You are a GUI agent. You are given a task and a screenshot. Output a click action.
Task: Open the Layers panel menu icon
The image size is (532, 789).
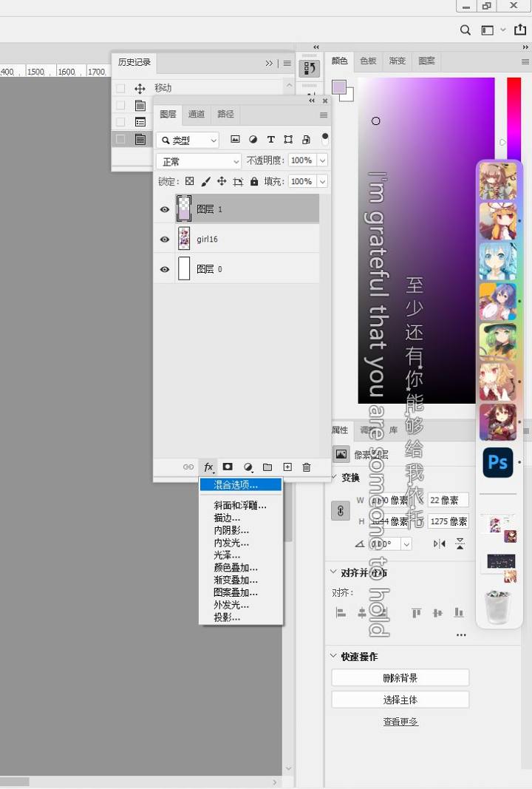324,115
